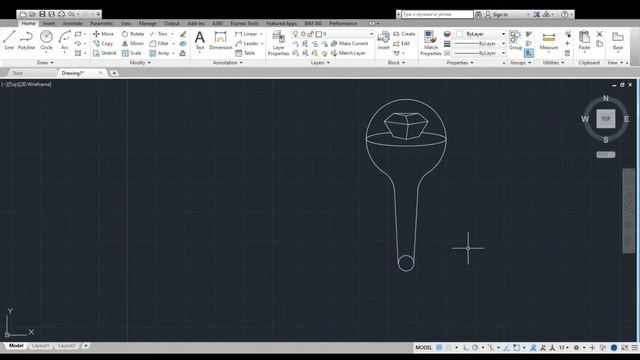
Task: Select the Dimension tool
Action: point(220,41)
